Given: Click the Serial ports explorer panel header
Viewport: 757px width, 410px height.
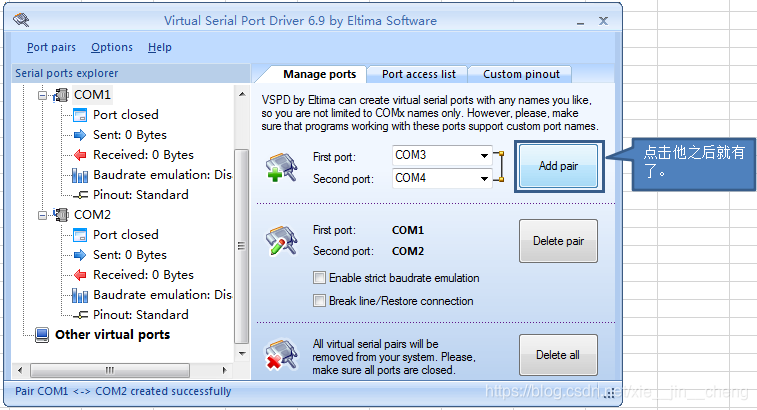Looking at the screenshot, I should pos(130,73).
